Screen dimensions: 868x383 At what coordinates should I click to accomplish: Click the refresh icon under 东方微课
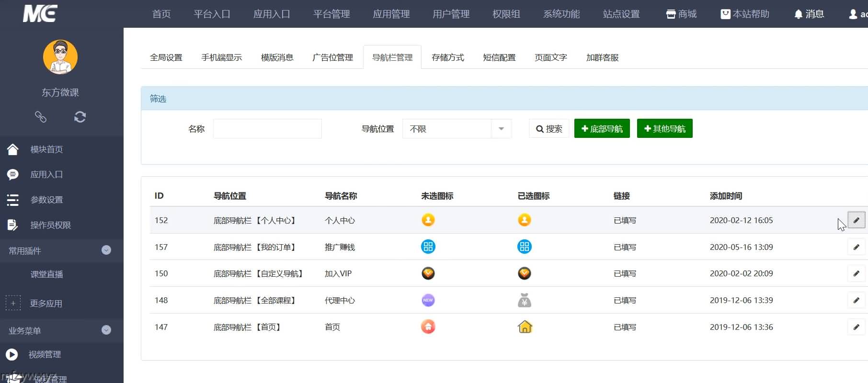(80, 117)
